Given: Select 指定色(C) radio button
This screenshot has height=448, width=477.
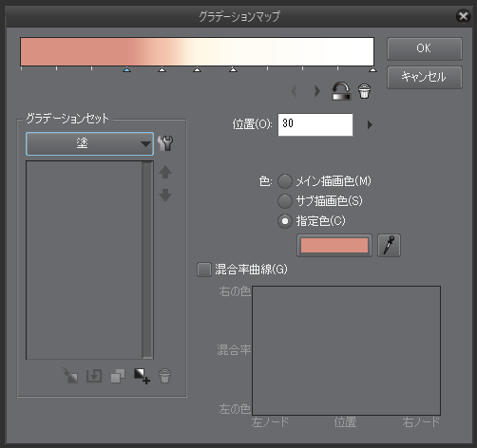Looking at the screenshot, I should (285, 221).
